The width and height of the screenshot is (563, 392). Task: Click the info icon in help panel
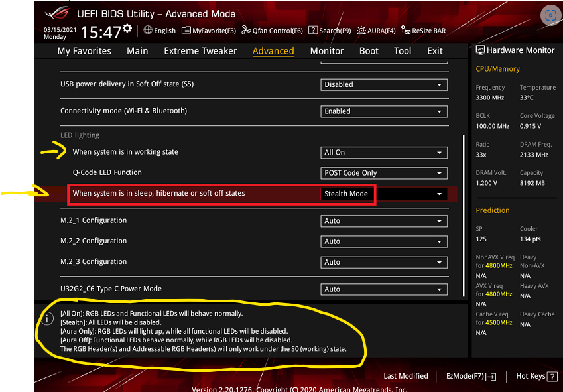(46, 319)
